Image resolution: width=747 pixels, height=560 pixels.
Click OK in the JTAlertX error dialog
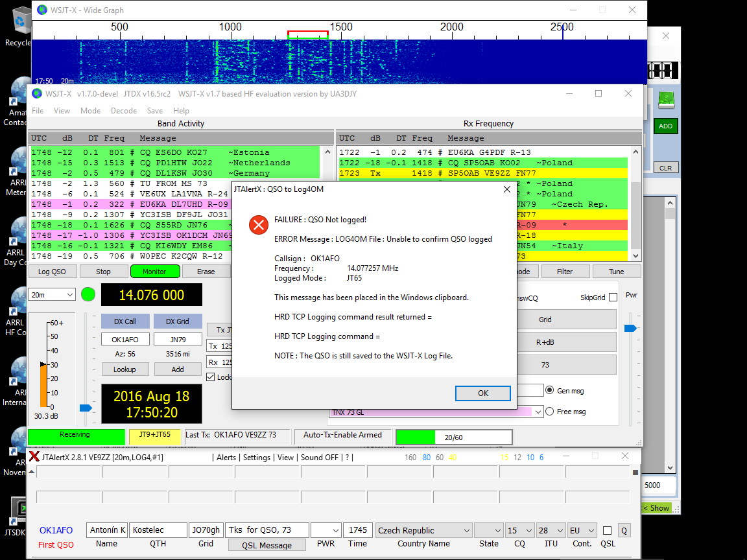click(482, 393)
